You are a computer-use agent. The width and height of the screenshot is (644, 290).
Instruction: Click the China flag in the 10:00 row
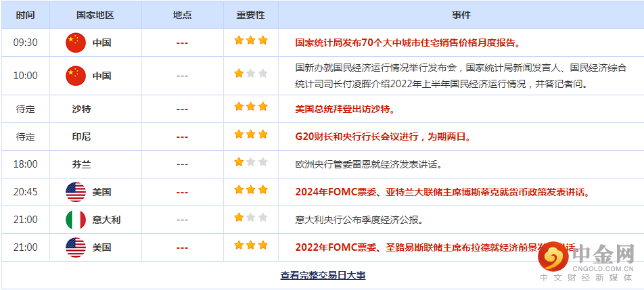click(x=76, y=76)
